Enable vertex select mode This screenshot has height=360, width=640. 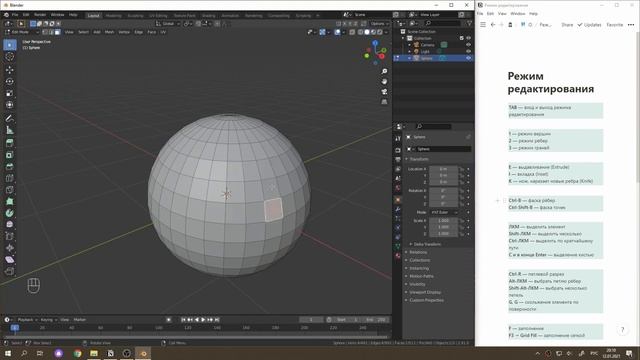[x=45, y=32]
